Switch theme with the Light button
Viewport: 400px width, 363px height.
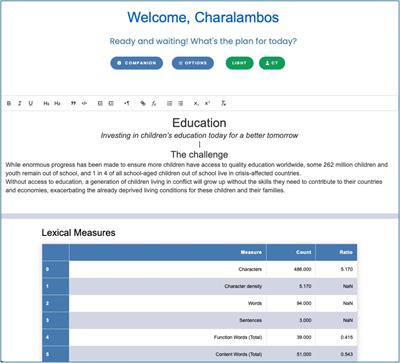(x=239, y=63)
